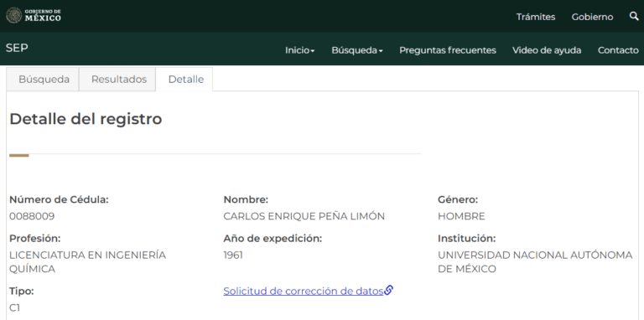The width and height of the screenshot is (644, 320).
Task: Open the search magnifier icon
Action: (634, 16)
